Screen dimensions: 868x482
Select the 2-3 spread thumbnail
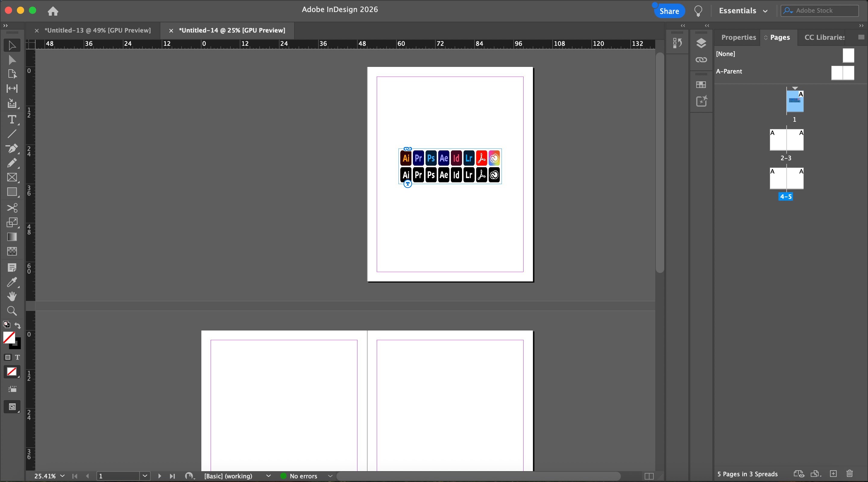(786, 140)
